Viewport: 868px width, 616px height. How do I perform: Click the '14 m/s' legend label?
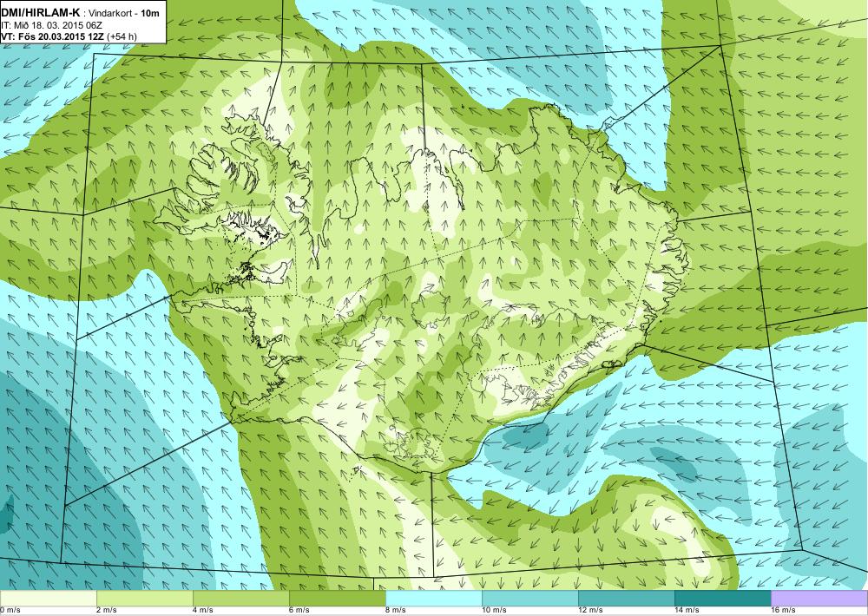[x=687, y=611]
